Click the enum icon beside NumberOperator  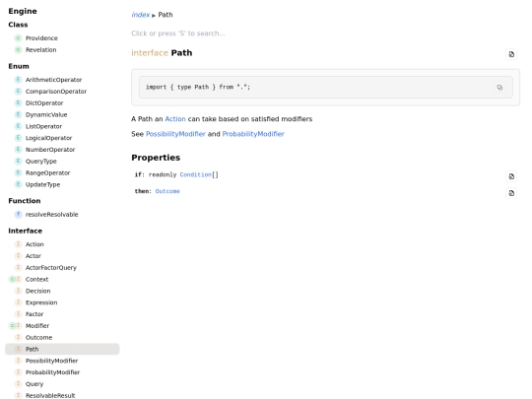(x=19, y=150)
